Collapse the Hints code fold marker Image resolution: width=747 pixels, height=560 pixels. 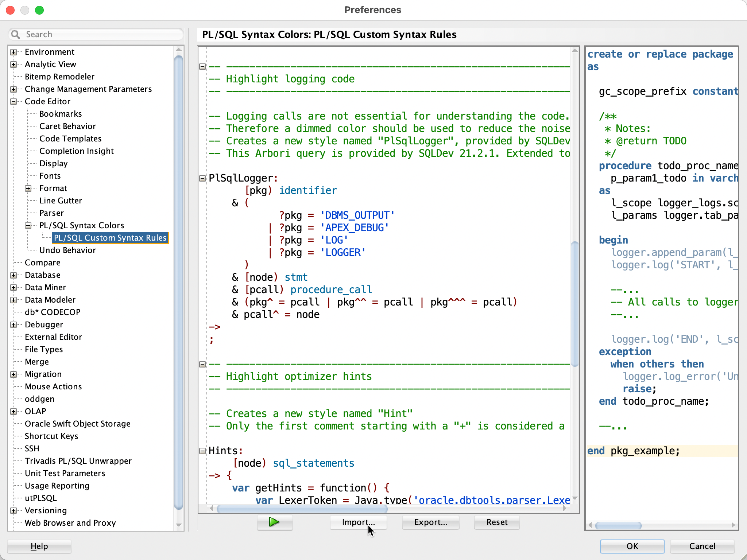click(202, 451)
